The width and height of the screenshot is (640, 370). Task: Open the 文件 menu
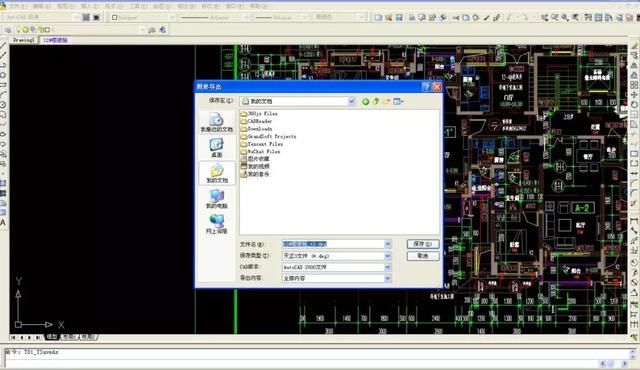pos(17,6)
